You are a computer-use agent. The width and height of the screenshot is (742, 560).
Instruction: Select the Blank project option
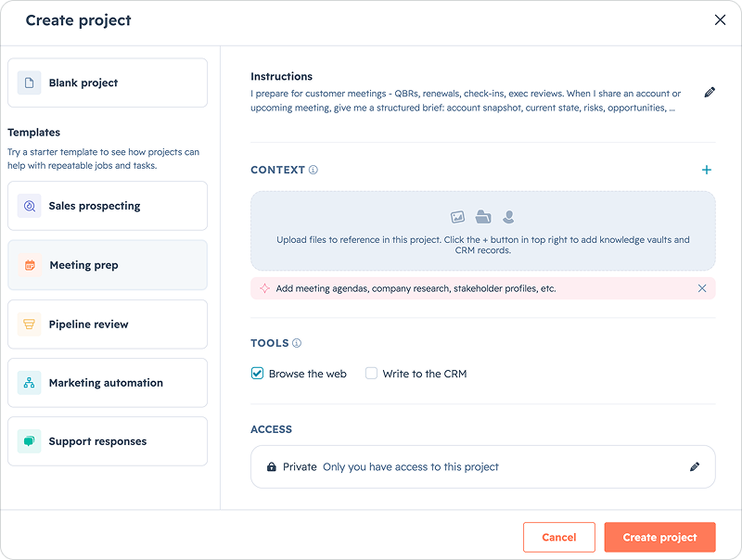pos(108,83)
